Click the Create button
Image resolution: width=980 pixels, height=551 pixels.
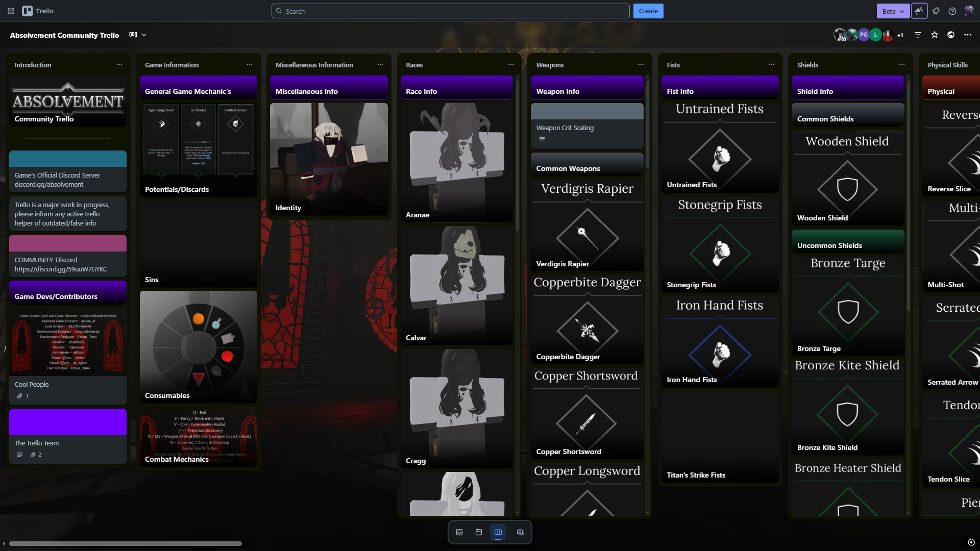tap(648, 11)
